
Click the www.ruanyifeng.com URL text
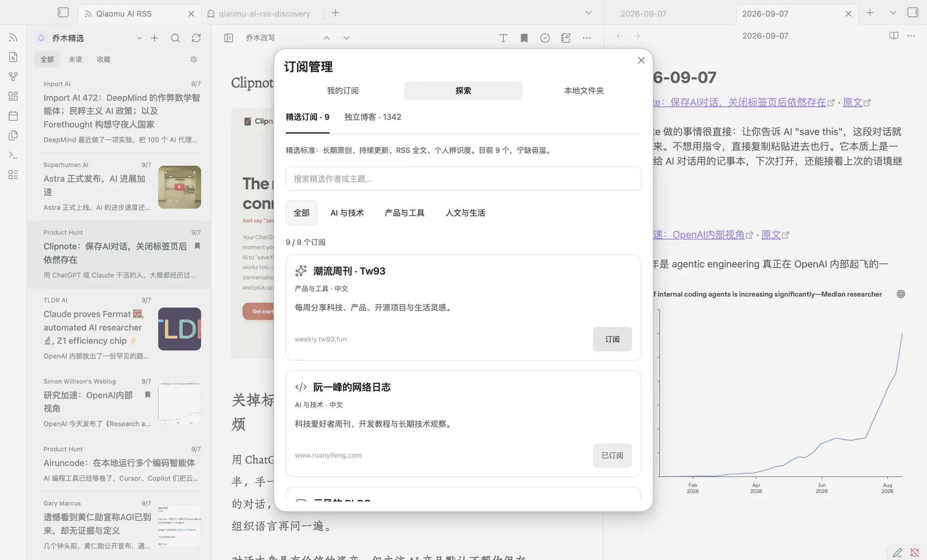[328, 456]
